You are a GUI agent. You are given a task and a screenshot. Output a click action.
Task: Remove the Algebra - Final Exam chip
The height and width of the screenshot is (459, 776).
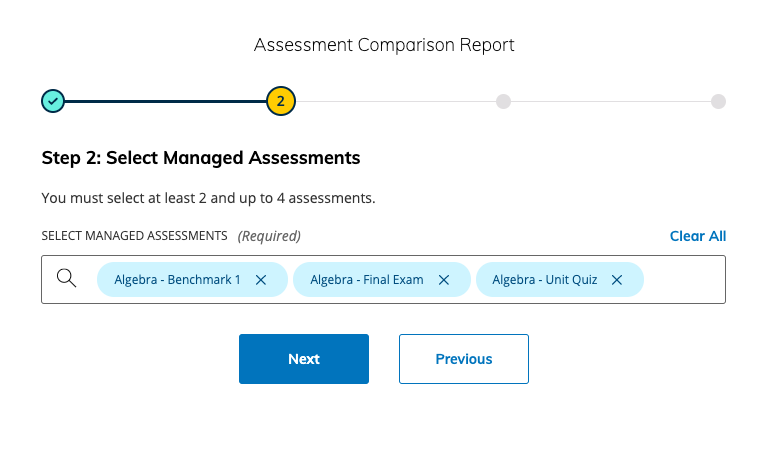(x=444, y=280)
